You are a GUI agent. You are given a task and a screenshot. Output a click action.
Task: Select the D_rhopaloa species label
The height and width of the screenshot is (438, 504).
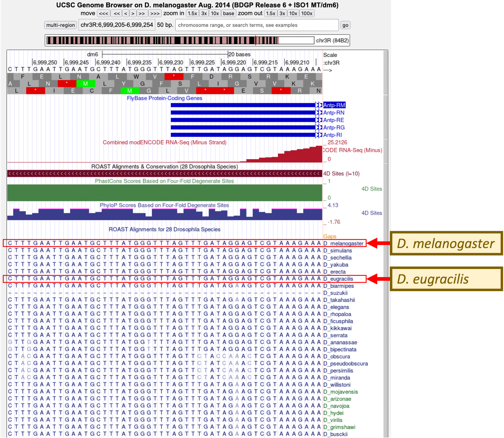(x=337, y=314)
